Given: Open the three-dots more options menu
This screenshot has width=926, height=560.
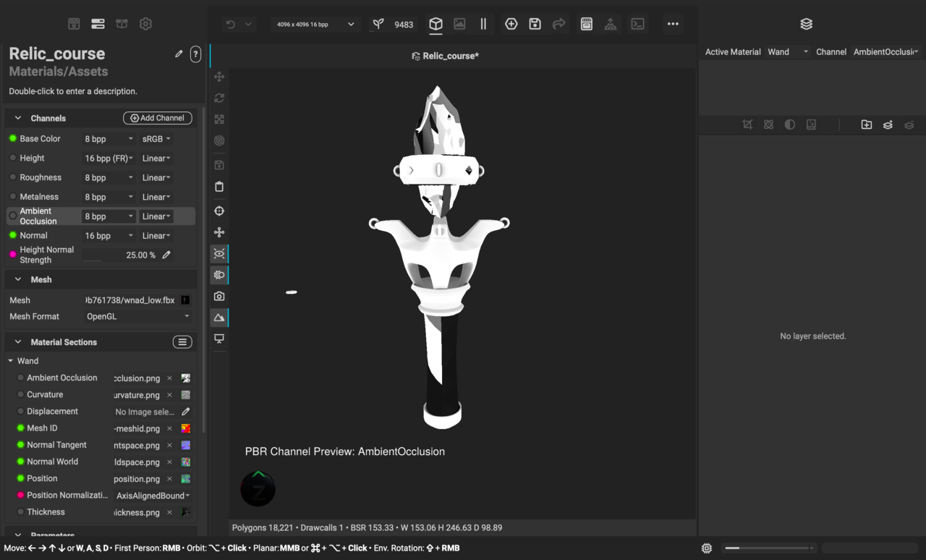Looking at the screenshot, I should point(673,24).
